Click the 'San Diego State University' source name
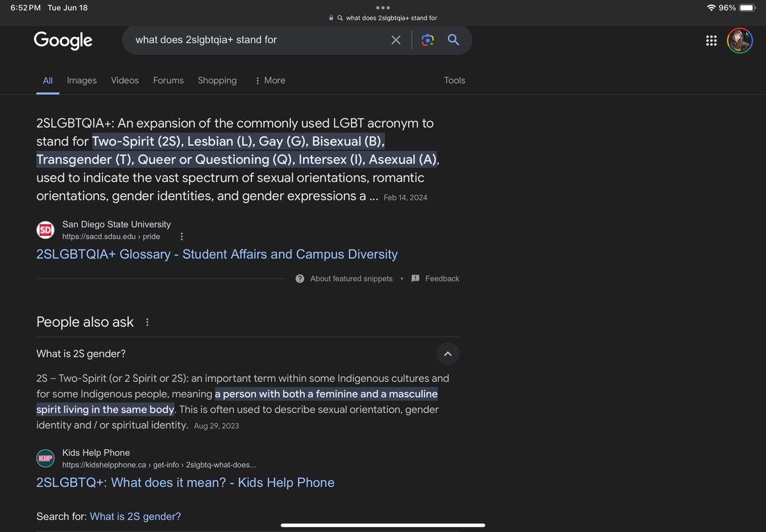Screen dimensions: 766x532 pyautogui.click(x=116, y=225)
